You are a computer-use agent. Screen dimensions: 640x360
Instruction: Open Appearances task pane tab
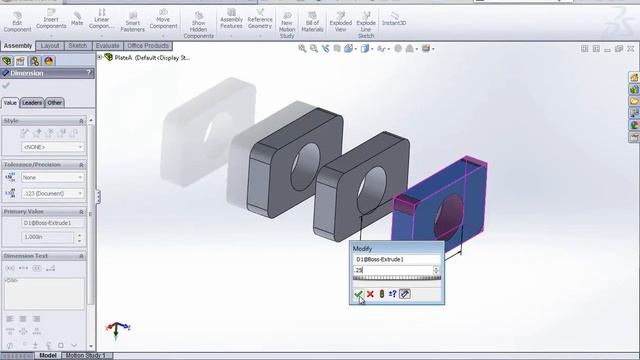(634, 125)
